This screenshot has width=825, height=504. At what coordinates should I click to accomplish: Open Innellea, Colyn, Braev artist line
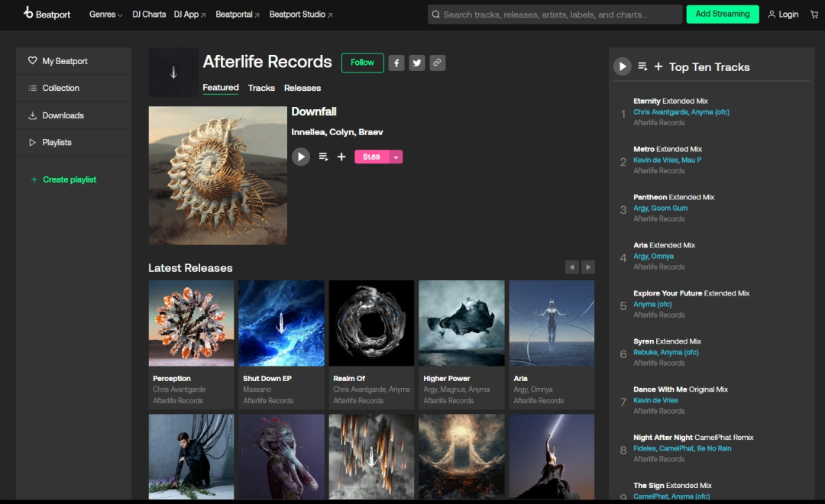(x=338, y=132)
